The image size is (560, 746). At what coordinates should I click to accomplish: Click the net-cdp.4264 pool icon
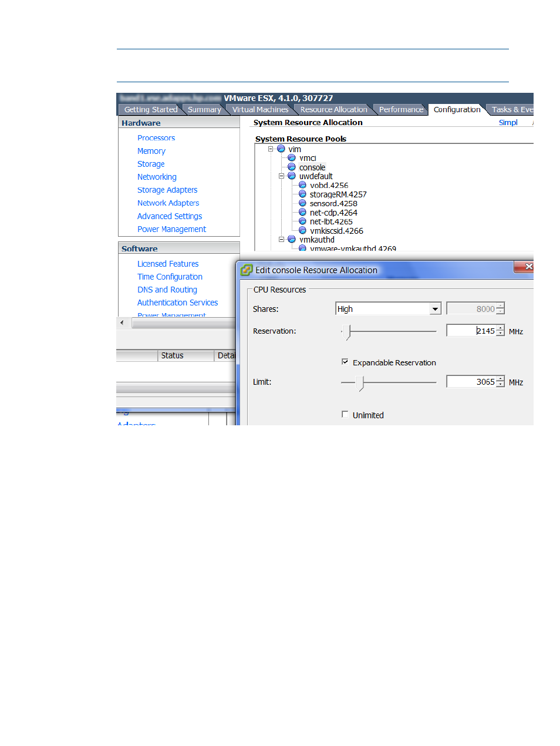coord(302,212)
